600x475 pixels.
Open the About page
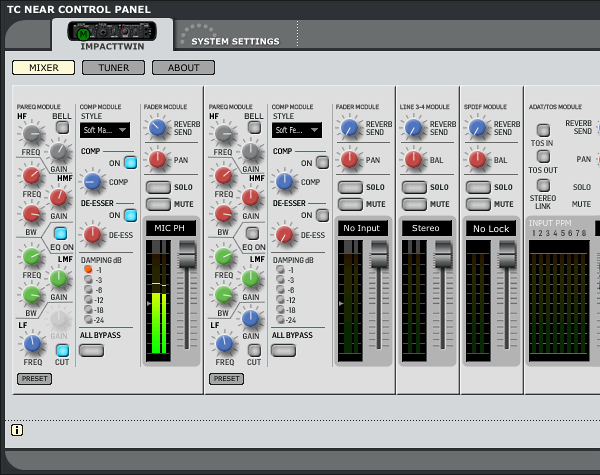point(183,68)
